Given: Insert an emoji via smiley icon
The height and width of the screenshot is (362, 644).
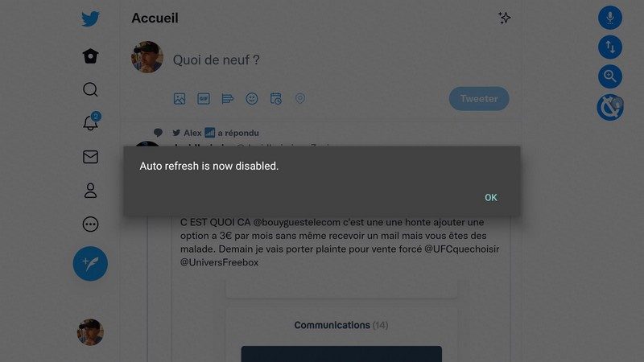Looking at the screenshot, I should [252, 98].
